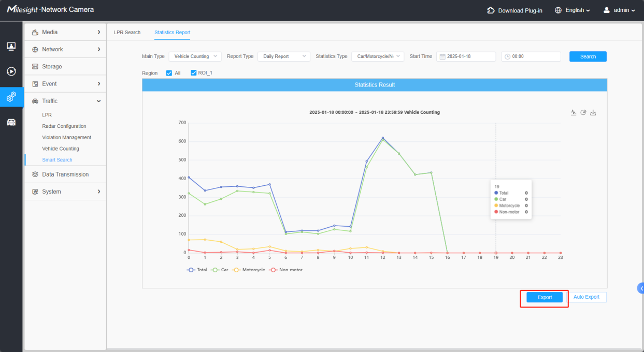Click the clock icon in time field
Viewport: 644px width, 352px height.
tap(508, 56)
